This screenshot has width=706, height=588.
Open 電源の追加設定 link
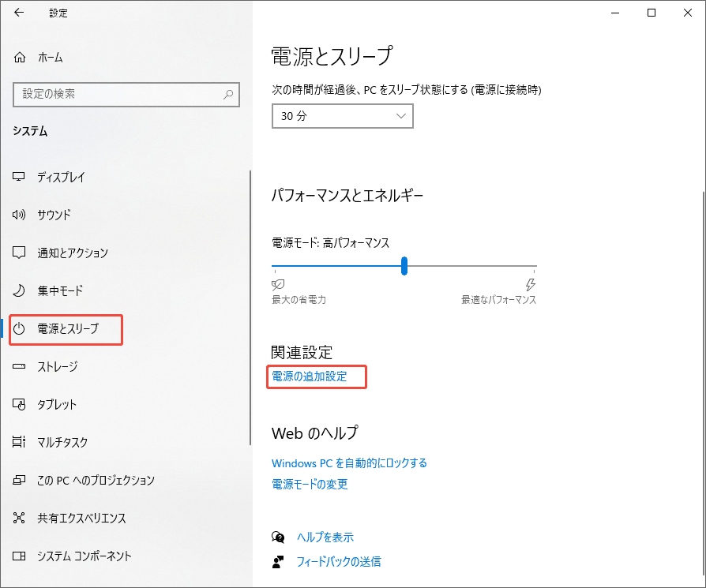click(x=316, y=376)
